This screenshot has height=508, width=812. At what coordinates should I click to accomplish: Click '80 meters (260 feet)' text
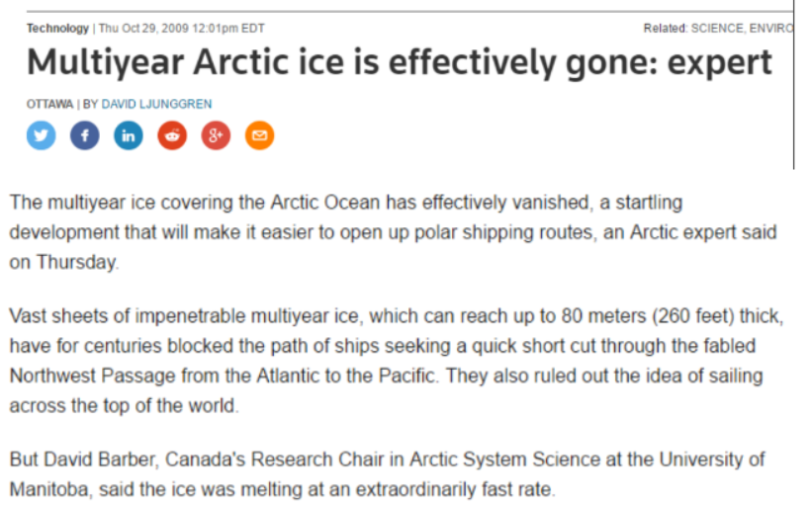[648, 316]
